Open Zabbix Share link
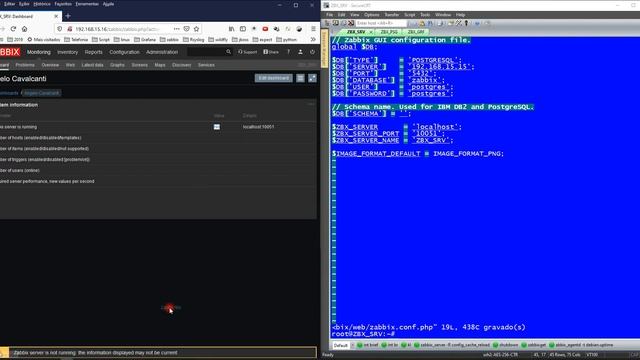This screenshot has height=360, width=640. click(271, 52)
